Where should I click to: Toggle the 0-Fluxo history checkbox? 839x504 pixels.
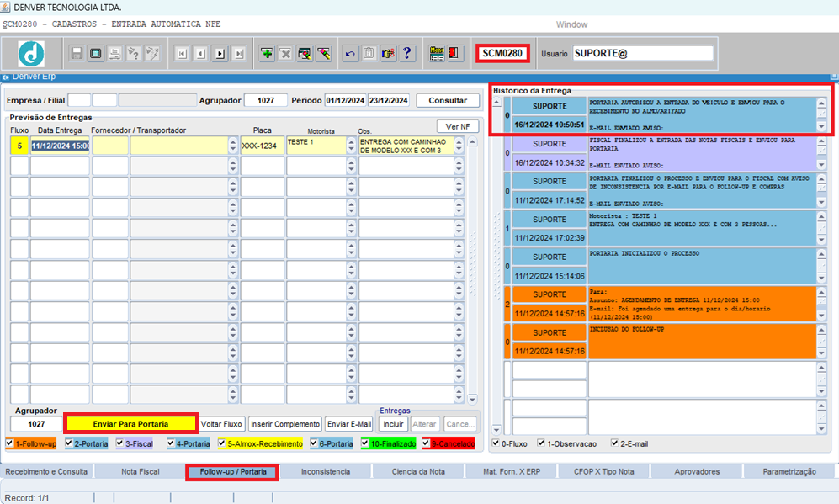[496, 443]
